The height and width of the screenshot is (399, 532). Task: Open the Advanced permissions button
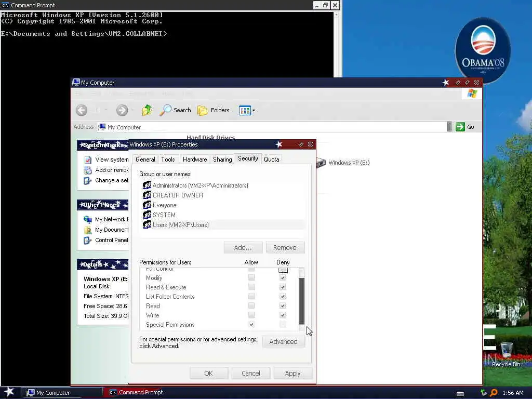click(x=283, y=342)
